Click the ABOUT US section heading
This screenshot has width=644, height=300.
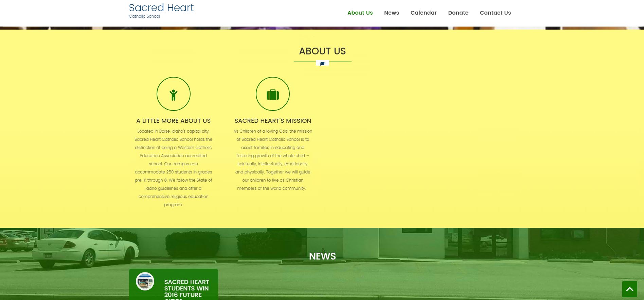[x=322, y=51]
